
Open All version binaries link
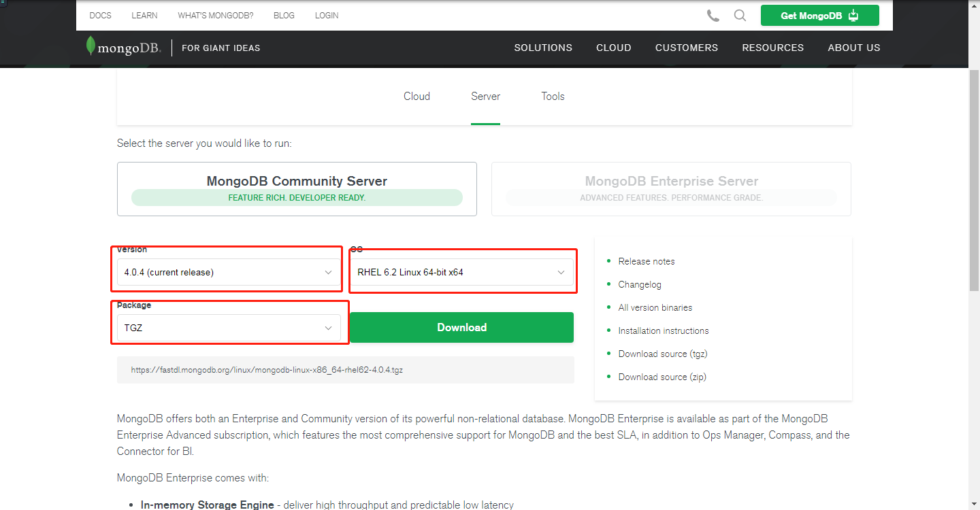(655, 307)
